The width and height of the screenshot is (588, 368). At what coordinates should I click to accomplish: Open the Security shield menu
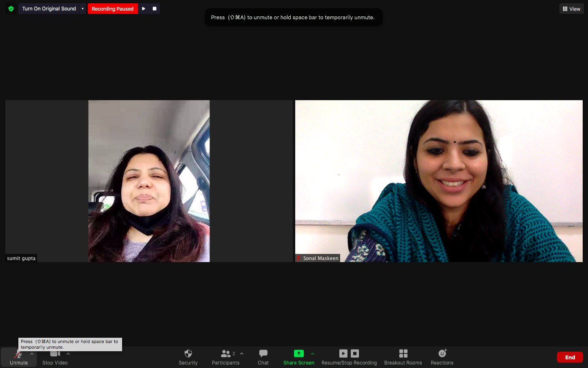pos(188,357)
